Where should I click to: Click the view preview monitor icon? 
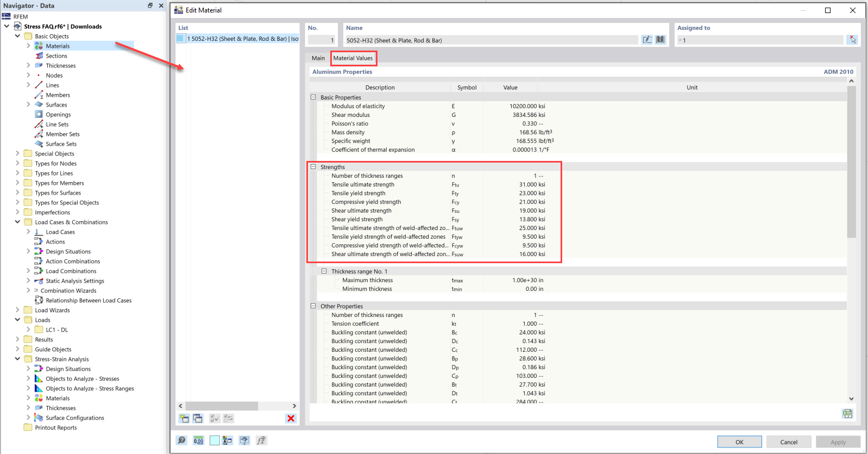pyautogui.click(x=244, y=440)
